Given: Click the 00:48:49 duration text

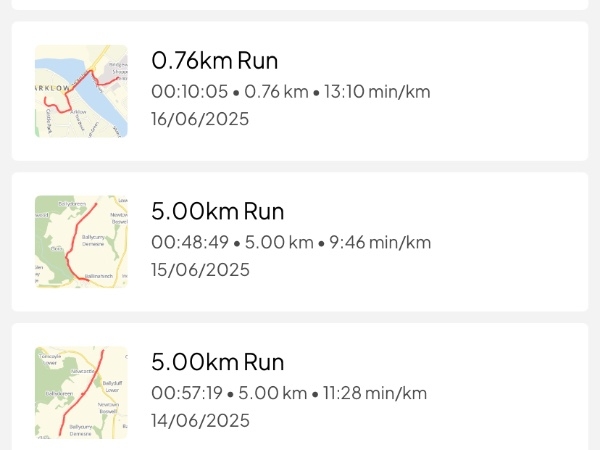Looking at the screenshot, I should tap(190, 243).
